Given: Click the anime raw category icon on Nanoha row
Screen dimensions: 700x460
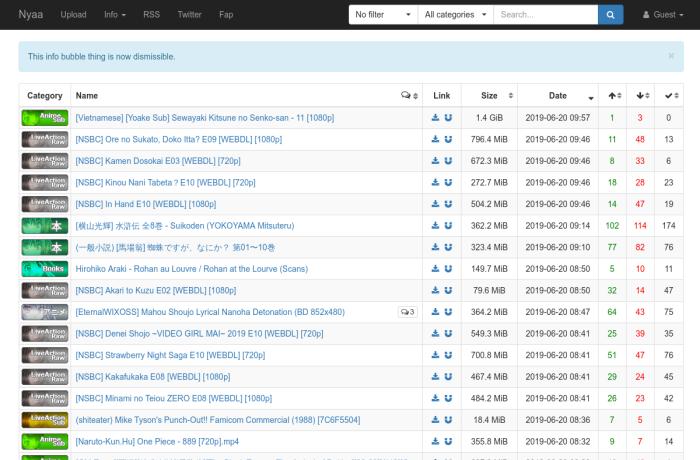Looking at the screenshot, I should pos(45,312).
